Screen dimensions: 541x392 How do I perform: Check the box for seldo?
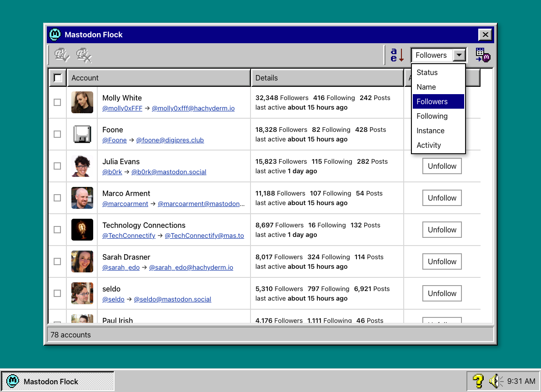[x=57, y=293]
